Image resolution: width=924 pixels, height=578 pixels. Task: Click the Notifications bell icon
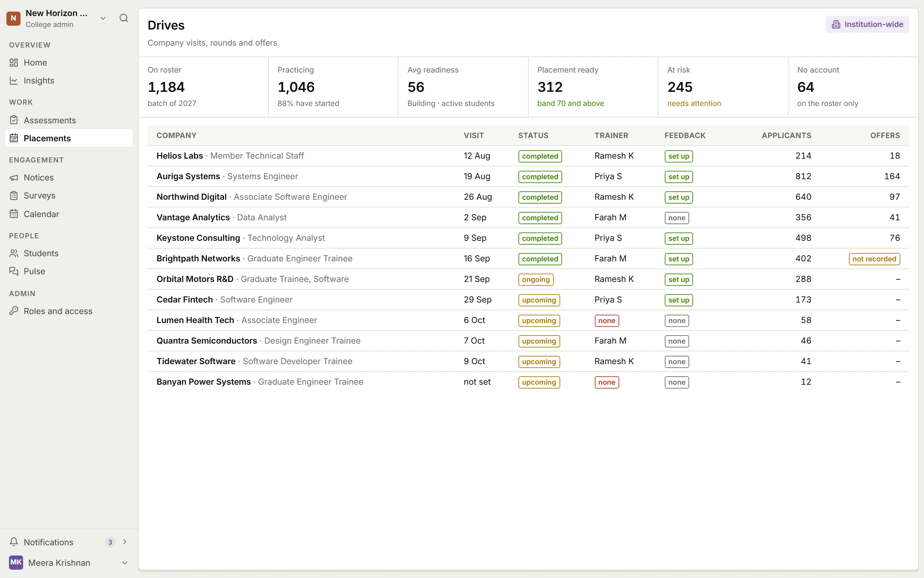[x=14, y=542]
